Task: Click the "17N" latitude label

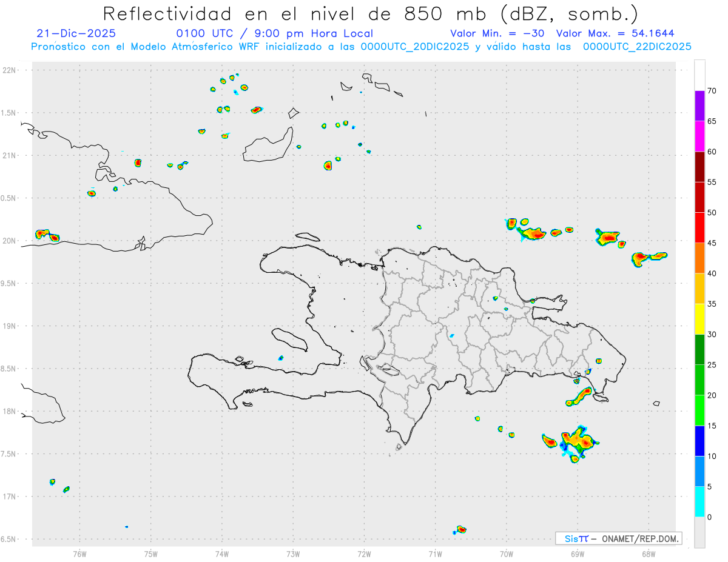Action: 10,497
